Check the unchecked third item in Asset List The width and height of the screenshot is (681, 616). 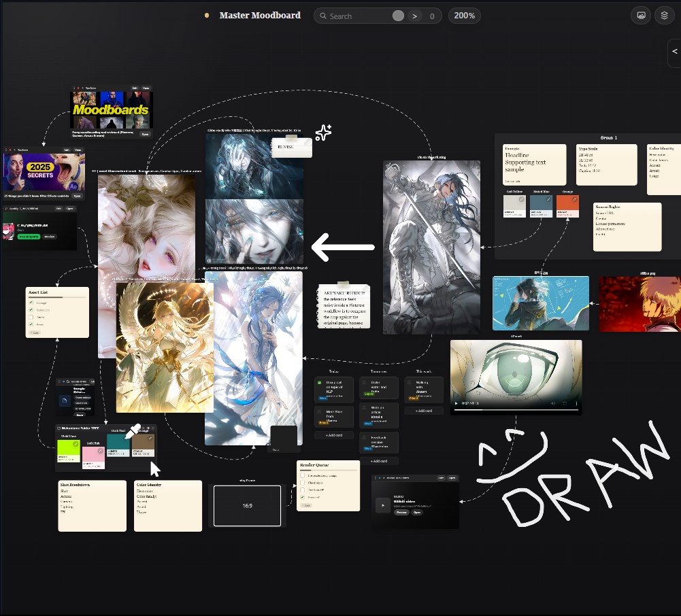coord(31,317)
